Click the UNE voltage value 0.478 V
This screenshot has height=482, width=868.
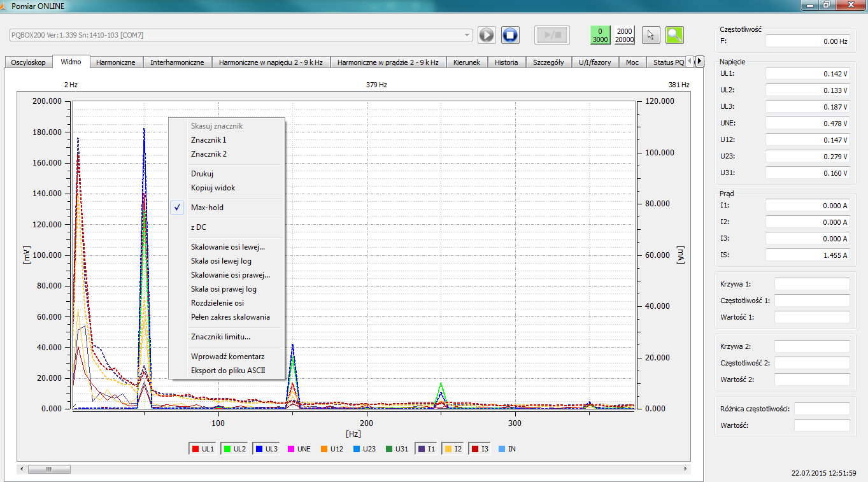(x=808, y=123)
